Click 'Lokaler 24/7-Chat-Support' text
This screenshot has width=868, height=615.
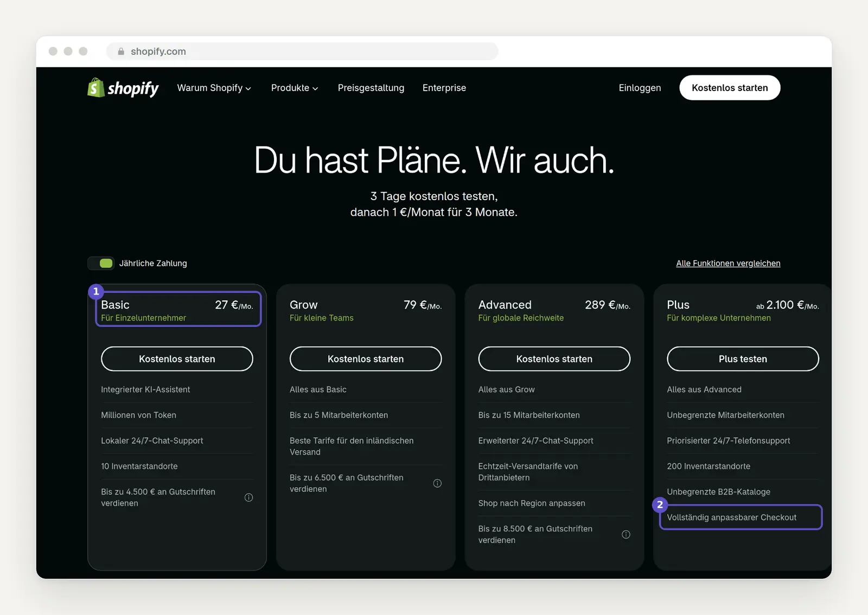[152, 440]
